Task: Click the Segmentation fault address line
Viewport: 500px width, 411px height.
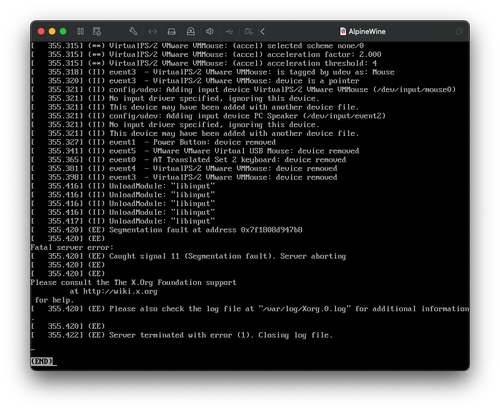Action: [x=167, y=230]
